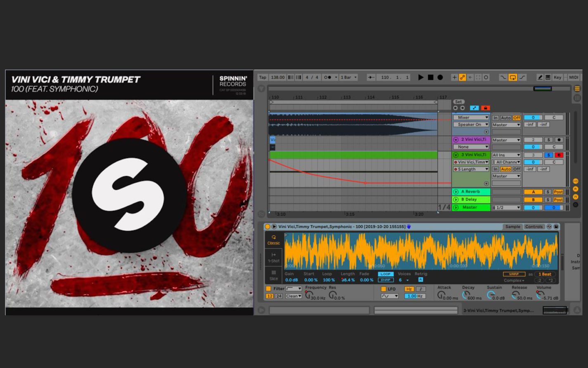The height and width of the screenshot is (368, 588).
Task: Select 1-Shot playback mode in Simpler
Action: 273,258
